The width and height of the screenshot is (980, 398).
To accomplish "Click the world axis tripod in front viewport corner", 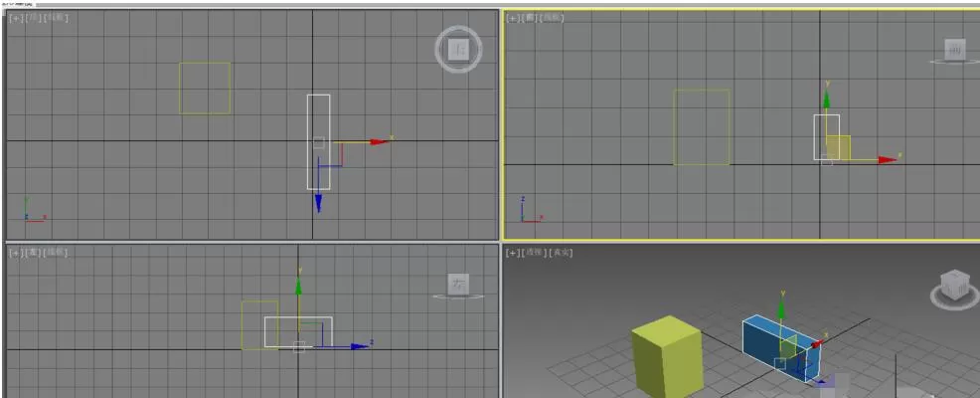I will pos(531,210).
